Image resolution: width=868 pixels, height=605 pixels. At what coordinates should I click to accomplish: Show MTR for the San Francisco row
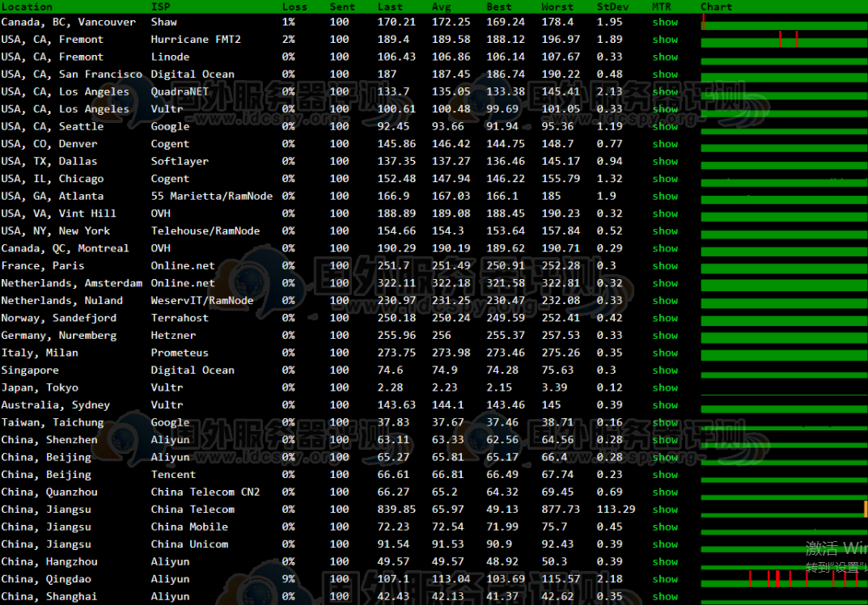pos(665,74)
